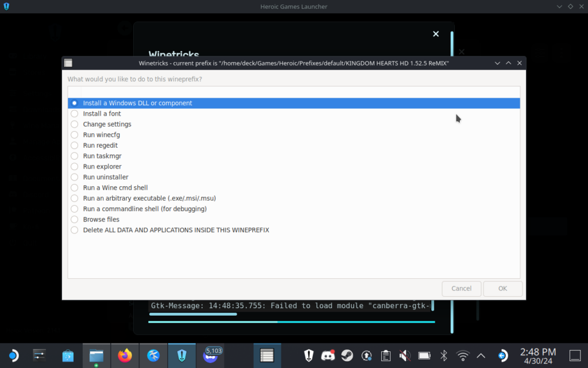Select Run uninstaller option
The width and height of the screenshot is (588, 368).
coord(293,177)
